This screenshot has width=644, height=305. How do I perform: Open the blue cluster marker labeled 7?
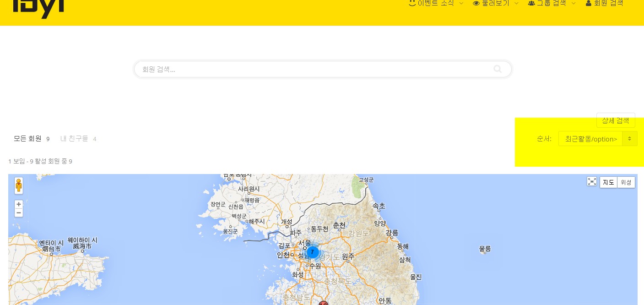pyautogui.click(x=313, y=252)
